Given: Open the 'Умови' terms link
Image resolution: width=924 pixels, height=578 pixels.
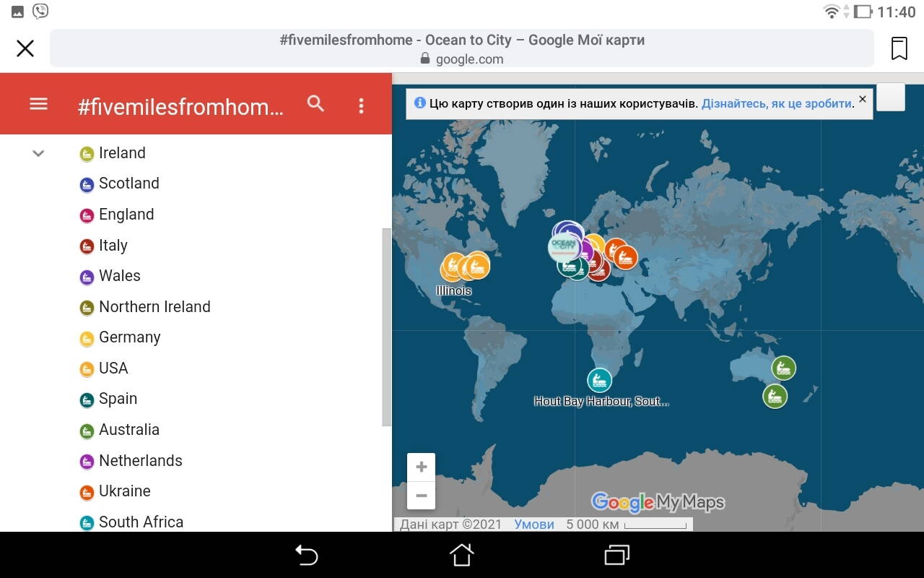Looking at the screenshot, I should (534, 525).
